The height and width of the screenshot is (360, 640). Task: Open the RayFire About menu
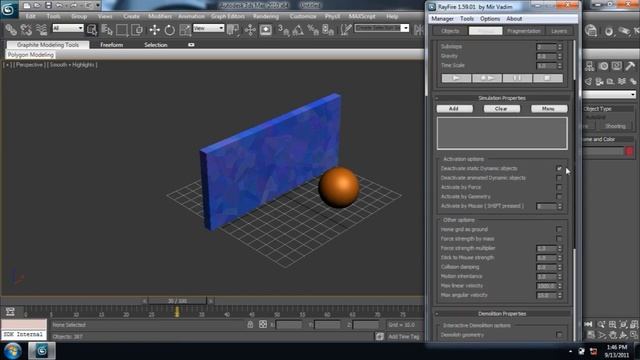click(x=514, y=19)
